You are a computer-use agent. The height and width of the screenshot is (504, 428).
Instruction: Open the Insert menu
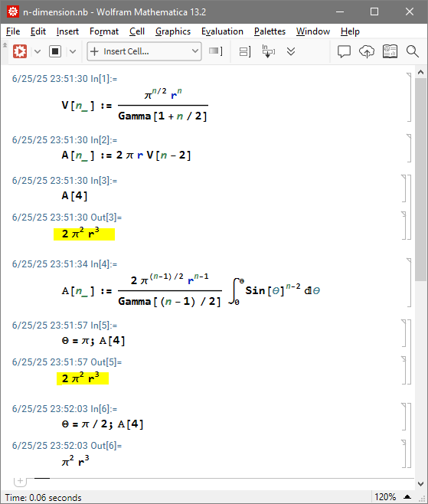67,31
